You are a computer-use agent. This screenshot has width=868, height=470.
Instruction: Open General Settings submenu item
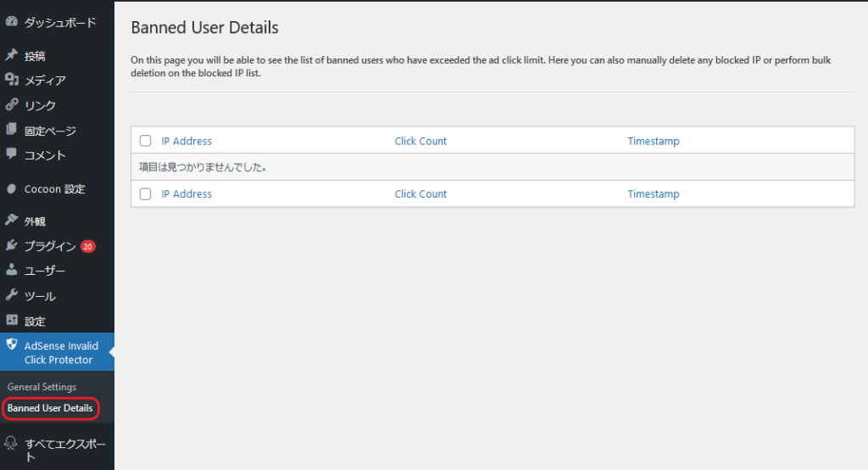click(42, 387)
